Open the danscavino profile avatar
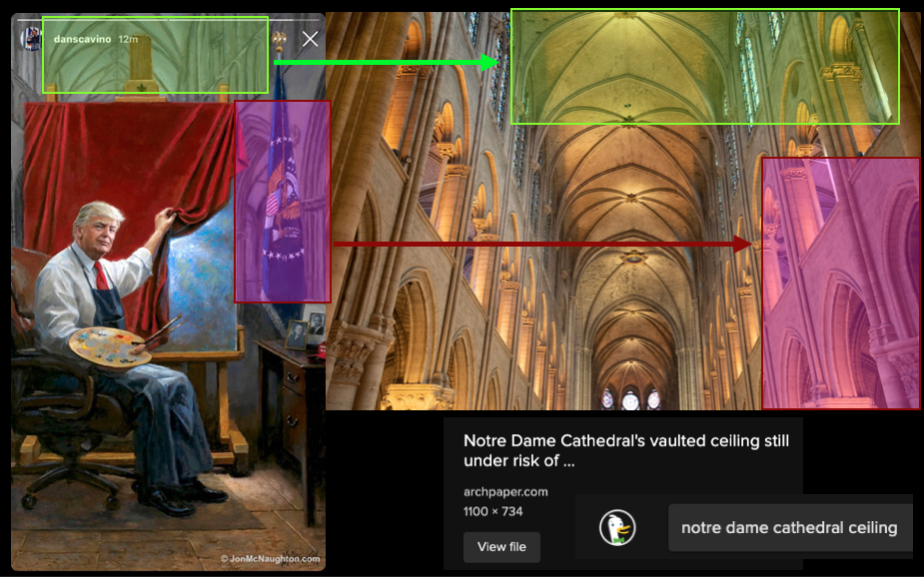Image resolution: width=924 pixels, height=577 pixels. pyautogui.click(x=31, y=39)
